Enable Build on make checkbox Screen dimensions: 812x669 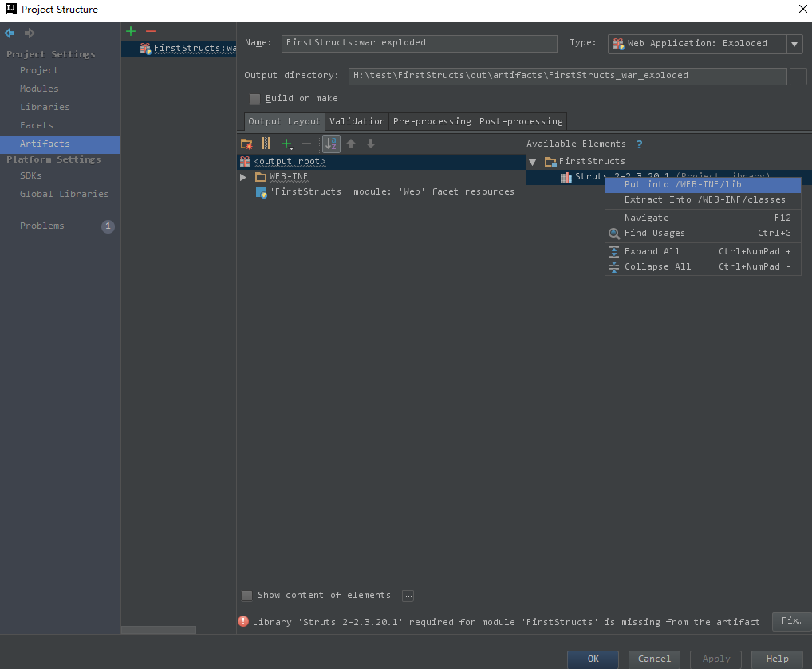click(x=254, y=98)
